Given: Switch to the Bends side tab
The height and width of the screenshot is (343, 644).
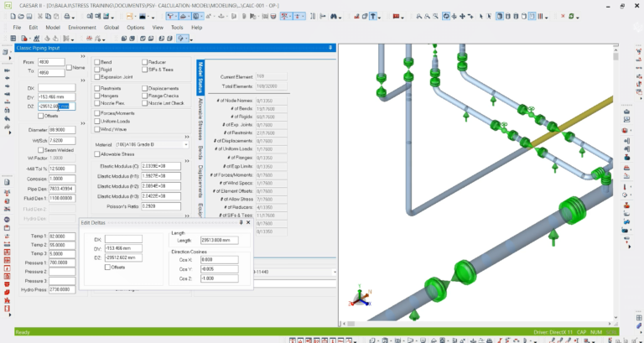Looking at the screenshot, I should coord(201,152).
